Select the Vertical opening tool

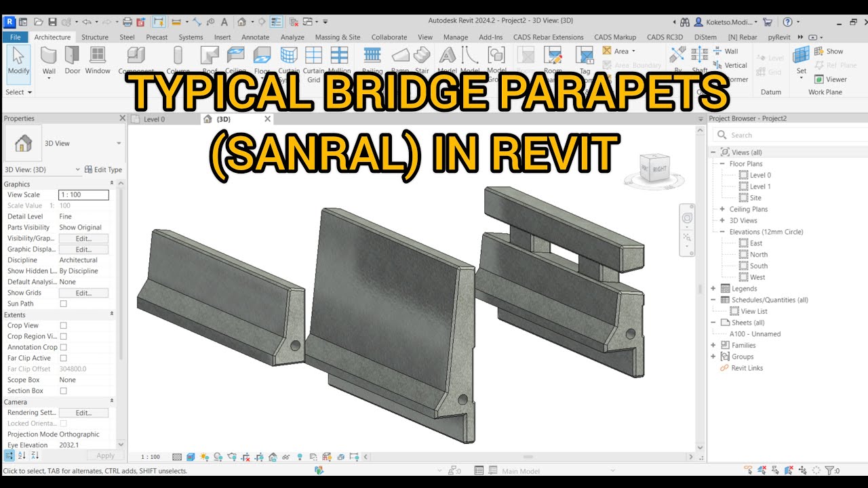(x=730, y=65)
